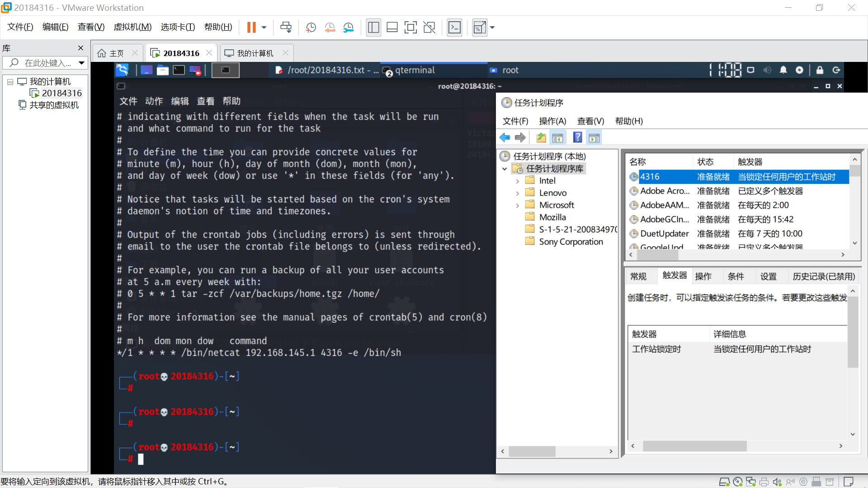Toggle the thumbnail bar view button

coord(392,28)
